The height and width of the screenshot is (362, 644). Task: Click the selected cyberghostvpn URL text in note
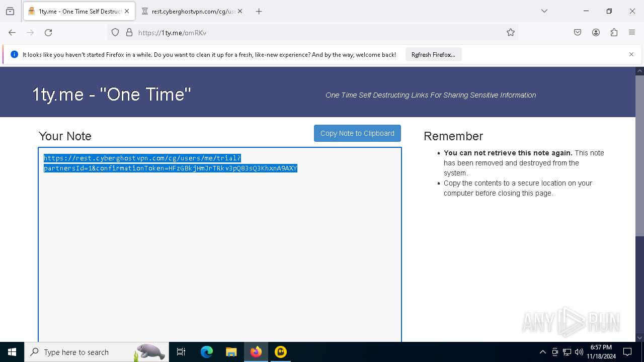tap(171, 163)
